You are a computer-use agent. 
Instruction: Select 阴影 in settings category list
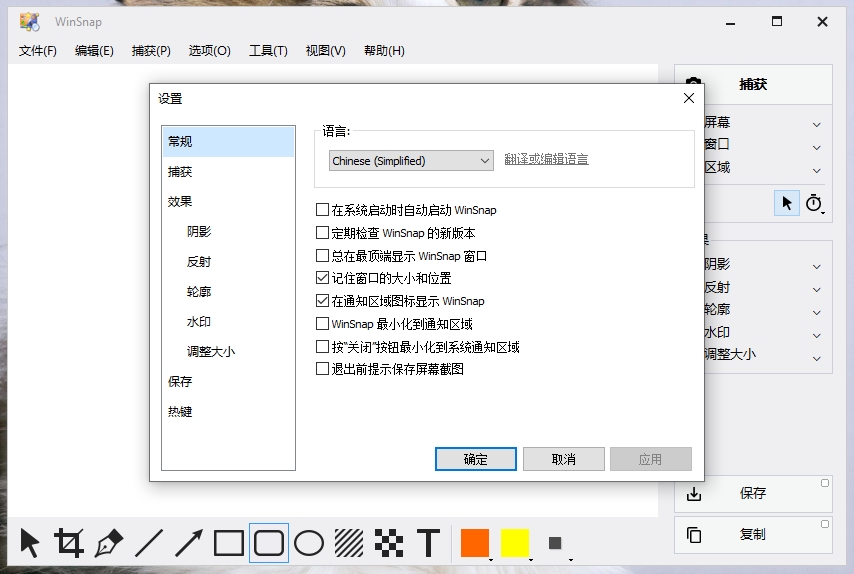228,231
